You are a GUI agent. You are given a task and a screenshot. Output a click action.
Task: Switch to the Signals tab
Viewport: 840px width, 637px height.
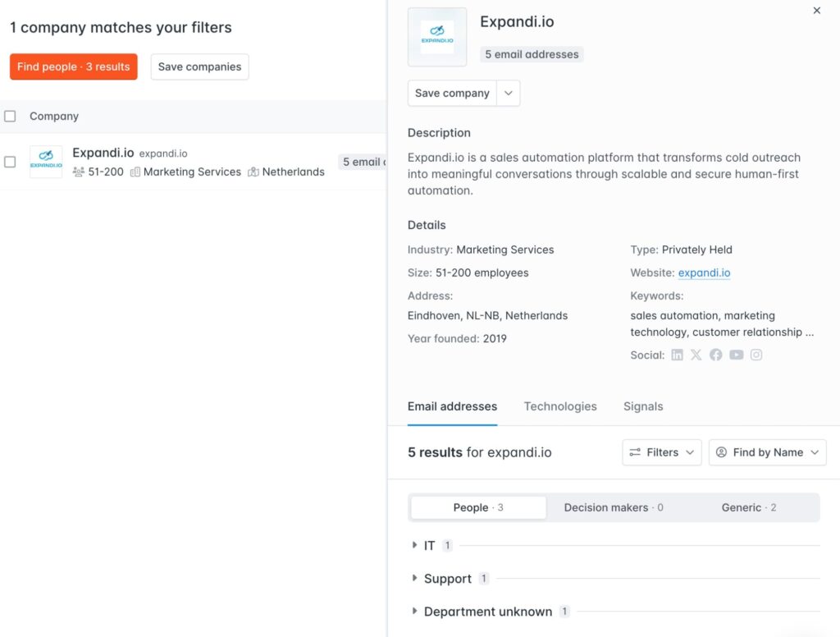643,406
